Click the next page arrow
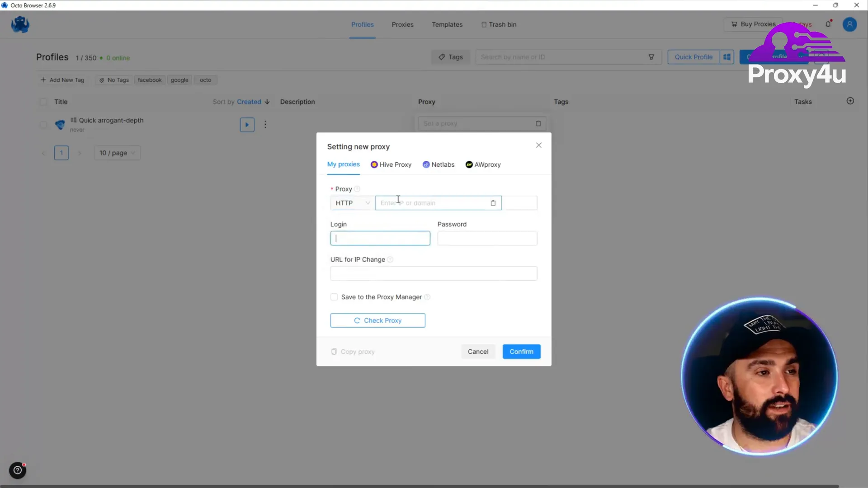The height and width of the screenshot is (488, 868). coord(80,153)
